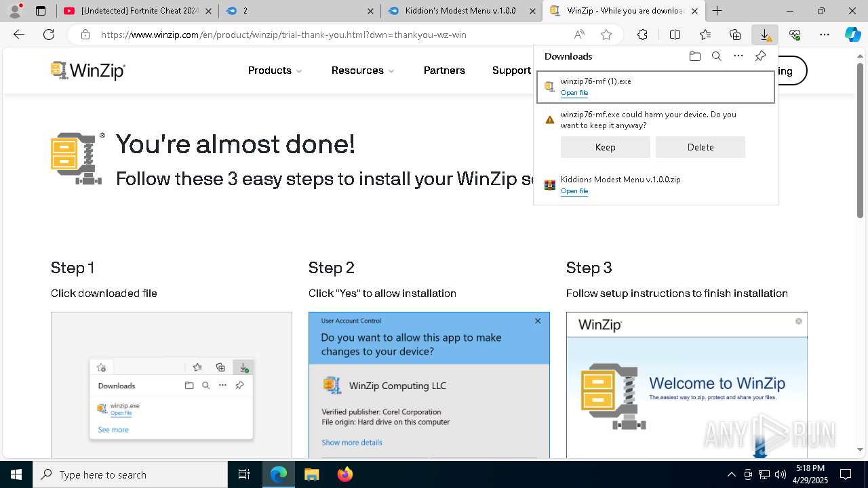
Task: Close the Kiddion's Modest Menu tab
Action: 532,11
